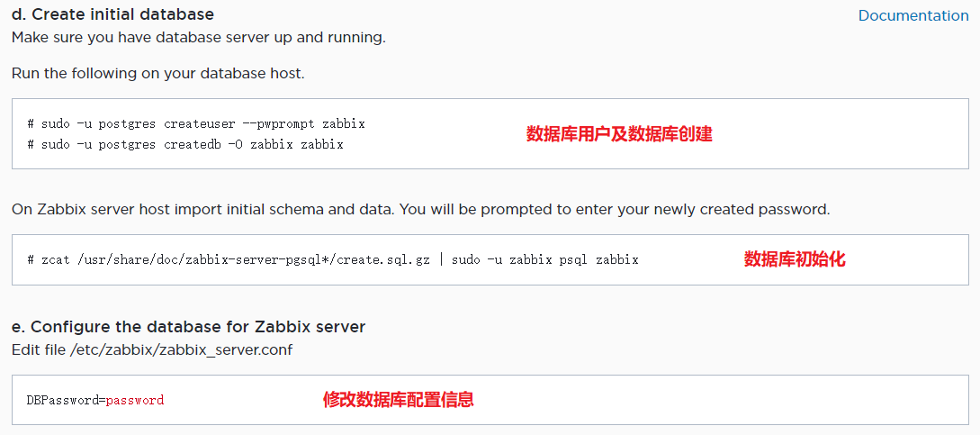Click the zcat create.sql.gz import command
Image resolution: width=980 pixels, height=435 pixels.
pyautogui.click(x=333, y=259)
